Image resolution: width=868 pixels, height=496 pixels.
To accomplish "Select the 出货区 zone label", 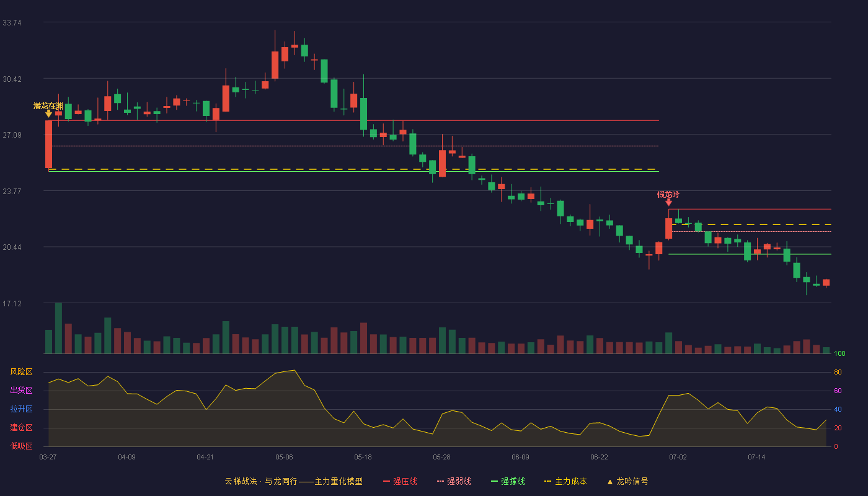I will point(21,391).
